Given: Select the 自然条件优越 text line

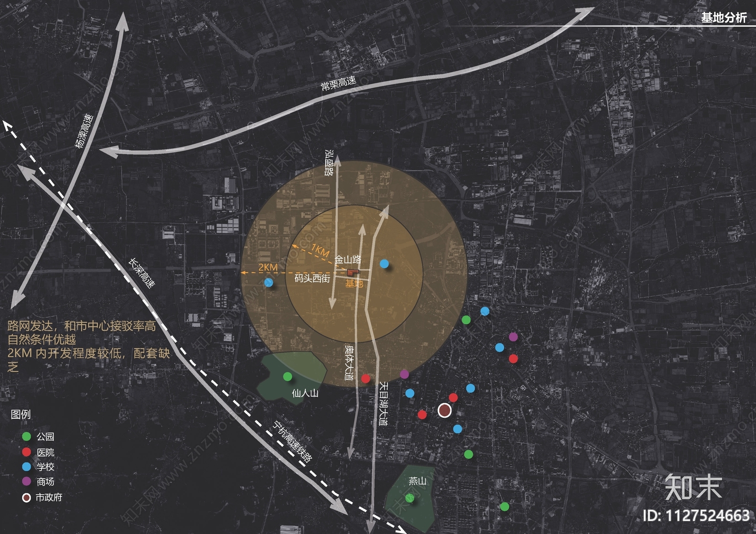Looking at the screenshot, I should point(42,339).
